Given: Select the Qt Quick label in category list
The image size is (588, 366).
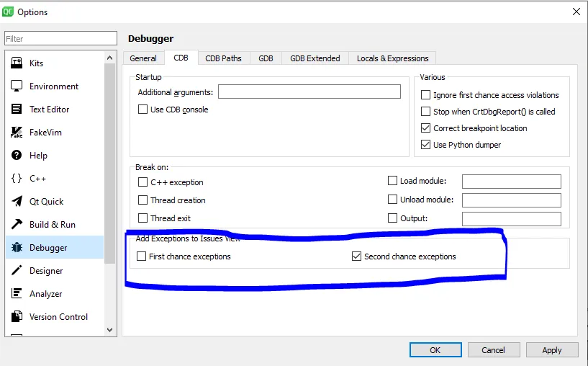Looking at the screenshot, I should pyautogui.click(x=47, y=202).
